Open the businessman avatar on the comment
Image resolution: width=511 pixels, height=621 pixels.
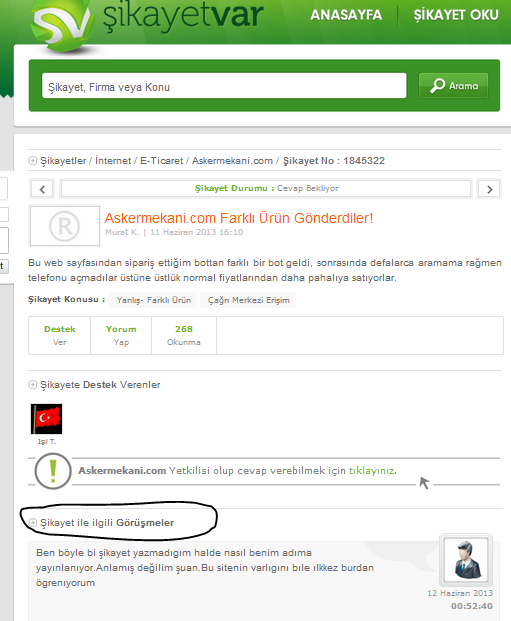point(466,560)
